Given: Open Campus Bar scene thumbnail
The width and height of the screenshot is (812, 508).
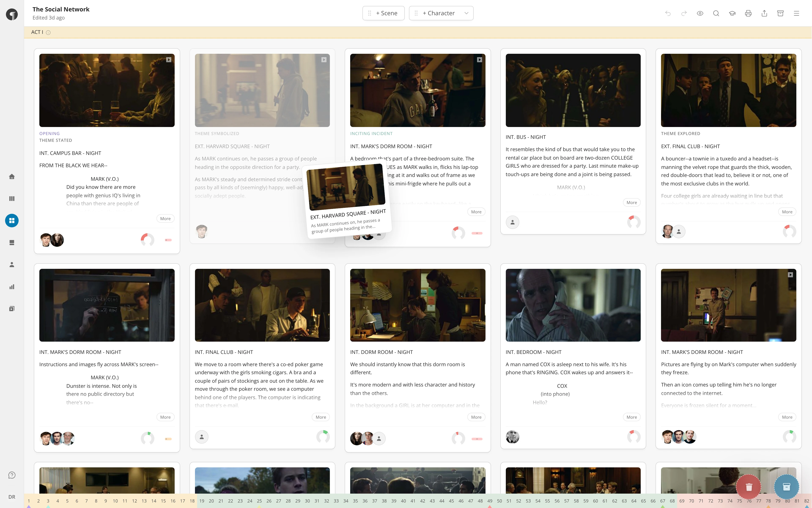Looking at the screenshot, I should coord(107,90).
